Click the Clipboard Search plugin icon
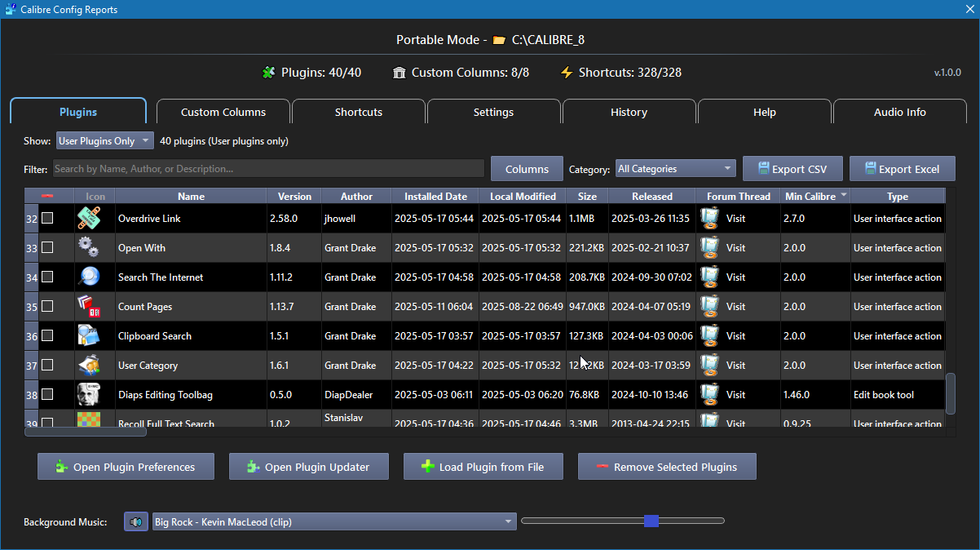 pyautogui.click(x=89, y=336)
